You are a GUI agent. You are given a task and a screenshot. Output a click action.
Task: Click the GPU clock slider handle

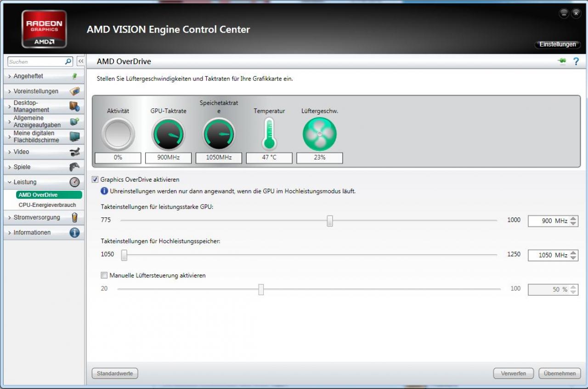click(x=330, y=221)
